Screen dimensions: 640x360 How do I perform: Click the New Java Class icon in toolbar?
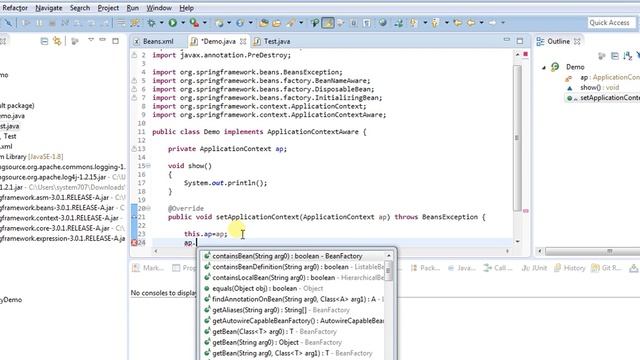tap(240, 23)
